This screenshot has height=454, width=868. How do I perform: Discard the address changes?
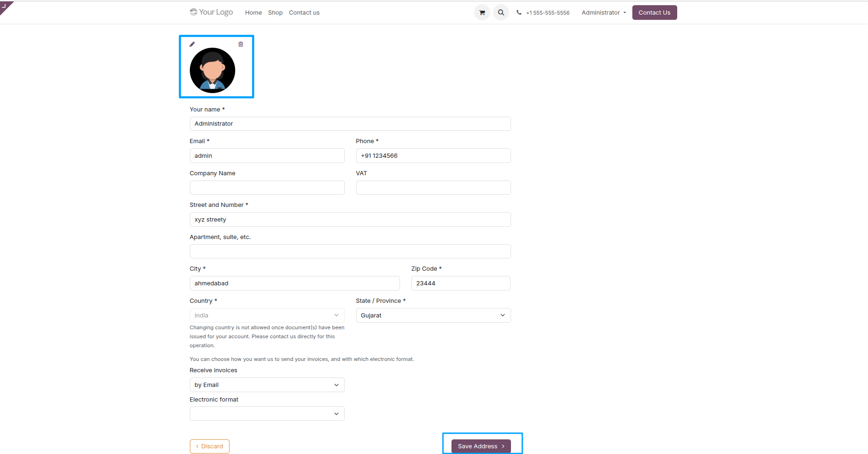209,446
